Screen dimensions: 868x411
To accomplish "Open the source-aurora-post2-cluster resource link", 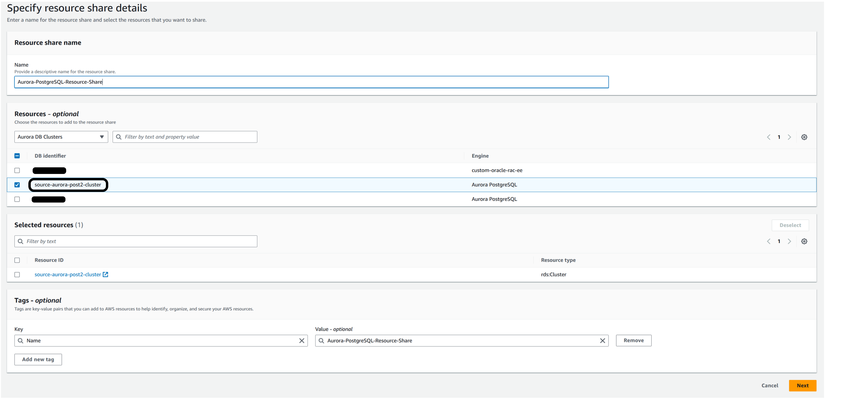I will (67, 275).
